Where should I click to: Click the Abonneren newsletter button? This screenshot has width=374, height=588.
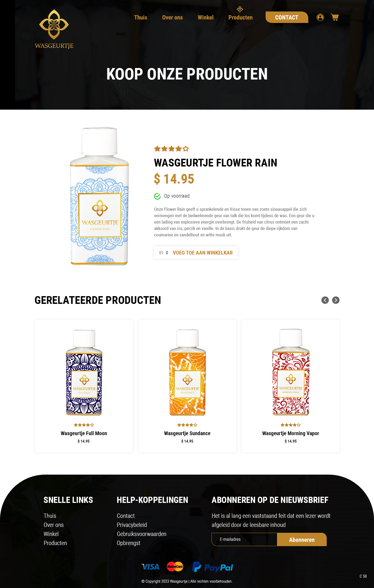click(x=302, y=539)
